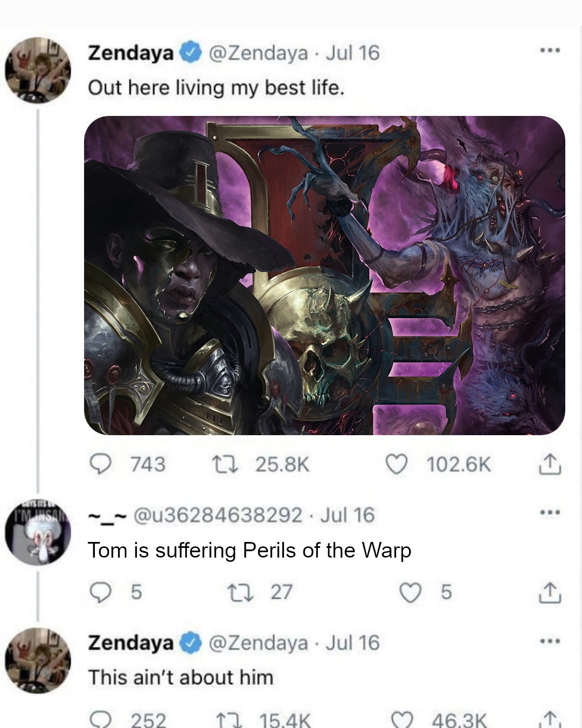Share the @u36284638292 reply tweet

tap(550, 592)
